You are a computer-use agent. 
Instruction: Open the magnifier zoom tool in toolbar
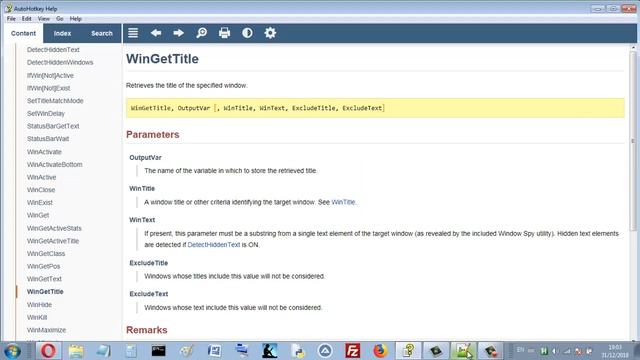click(201, 33)
